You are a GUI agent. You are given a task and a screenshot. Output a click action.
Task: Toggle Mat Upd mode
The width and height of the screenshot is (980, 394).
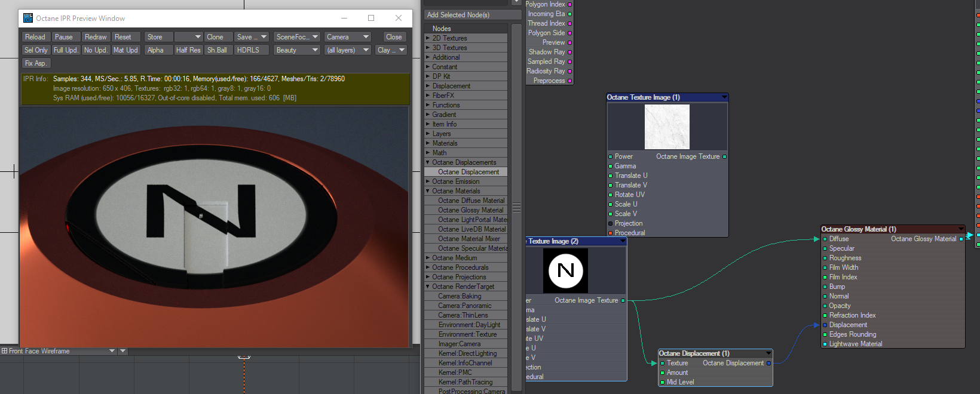[126, 50]
